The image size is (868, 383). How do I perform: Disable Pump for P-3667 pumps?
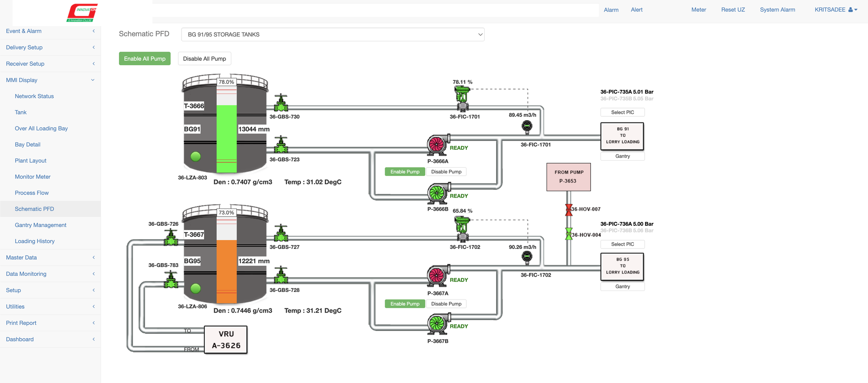(x=446, y=304)
